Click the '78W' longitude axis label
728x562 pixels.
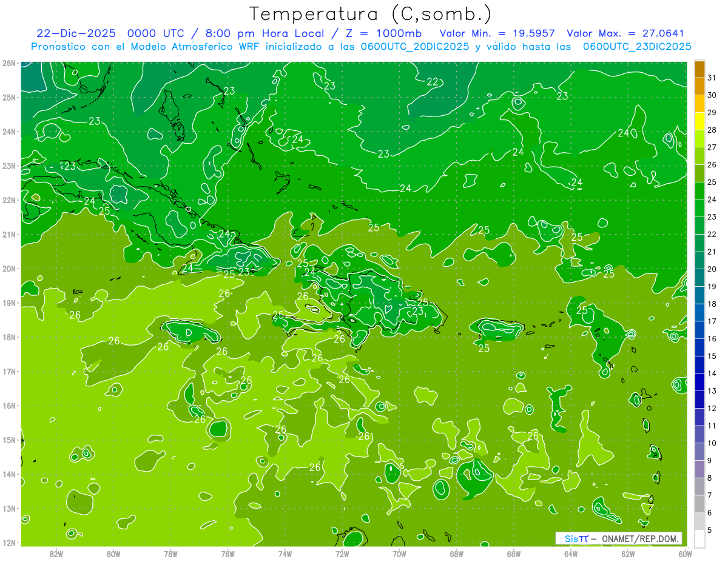click(170, 554)
